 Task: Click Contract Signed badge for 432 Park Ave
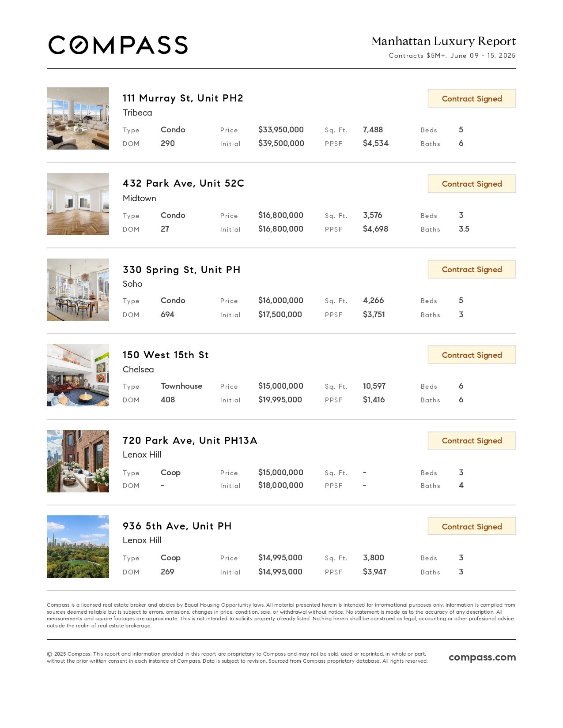pyautogui.click(x=472, y=184)
